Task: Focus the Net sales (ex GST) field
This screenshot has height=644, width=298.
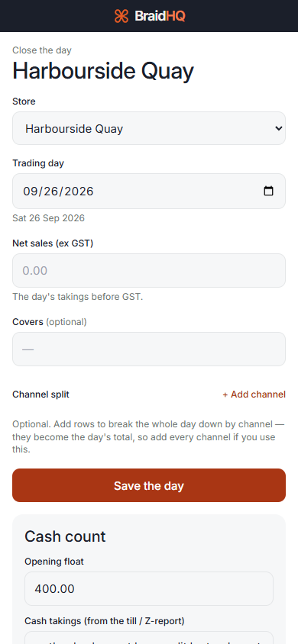Action: tap(149, 270)
